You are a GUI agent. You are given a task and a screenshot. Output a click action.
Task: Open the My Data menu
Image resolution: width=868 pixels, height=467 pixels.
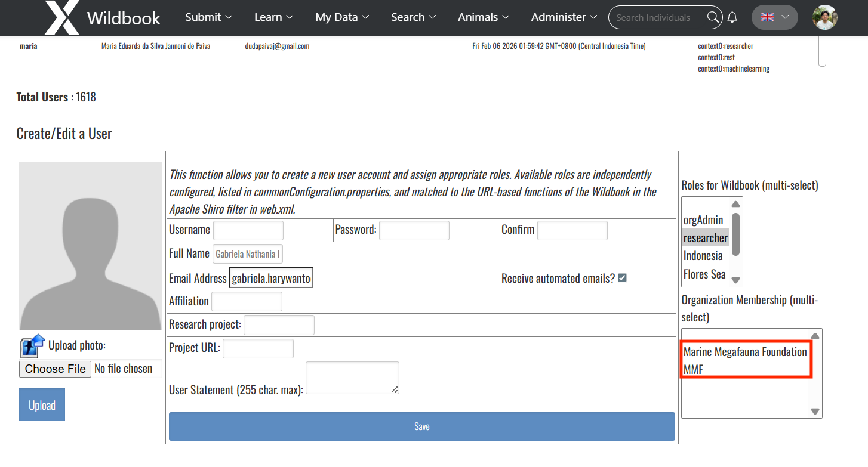342,17
